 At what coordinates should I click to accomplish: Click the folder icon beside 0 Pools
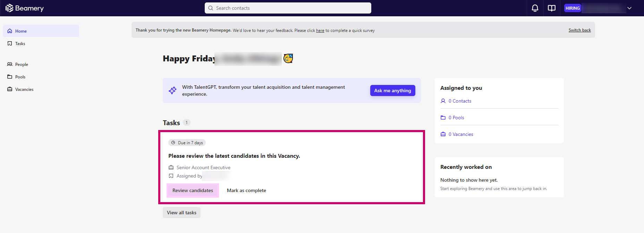(x=443, y=118)
